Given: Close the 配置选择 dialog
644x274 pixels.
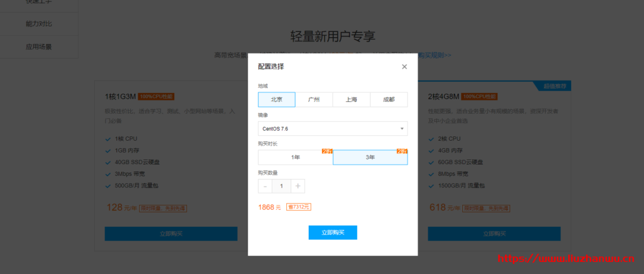Looking at the screenshot, I should [x=404, y=67].
